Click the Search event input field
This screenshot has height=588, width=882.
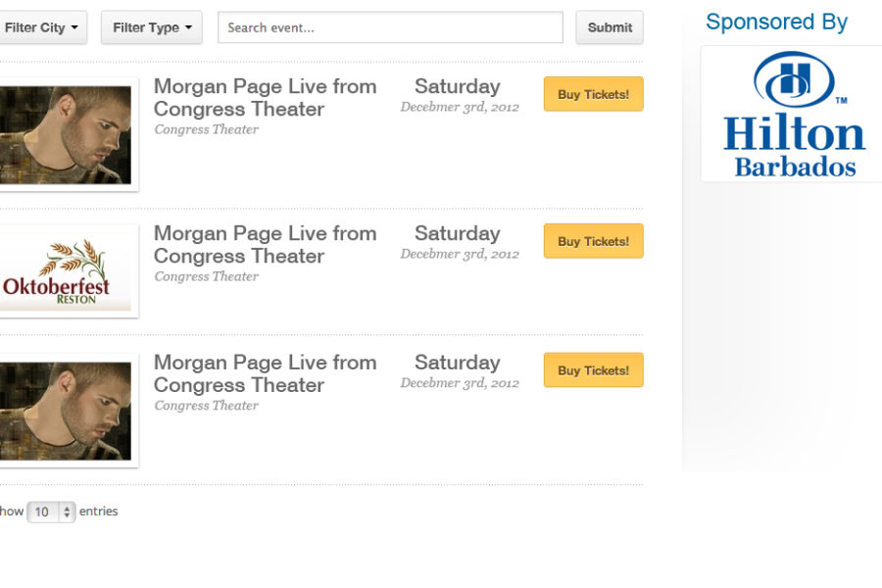pyautogui.click(x=390, y=27)
